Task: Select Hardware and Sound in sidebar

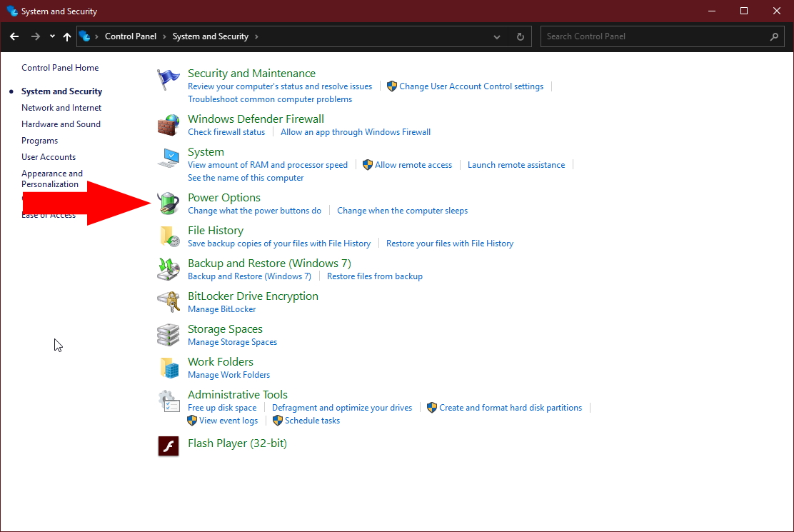Action: pyautogui.click(x=61, y=124)
